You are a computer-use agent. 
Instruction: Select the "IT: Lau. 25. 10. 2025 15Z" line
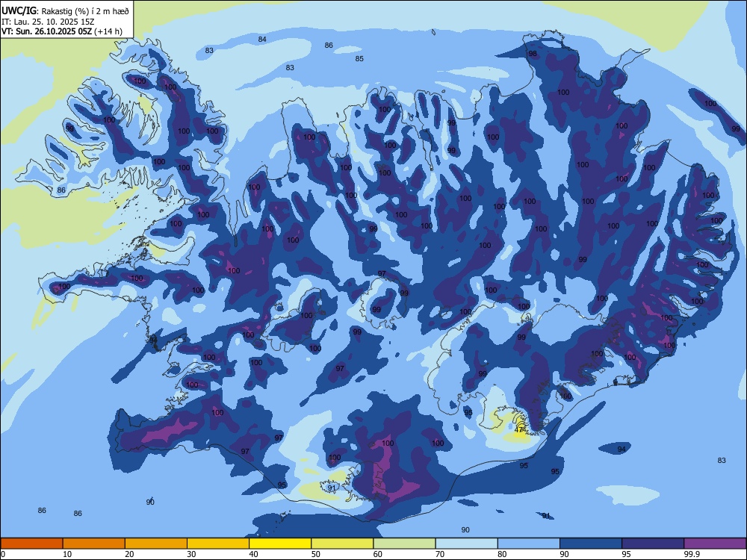[x=48, y=22]
